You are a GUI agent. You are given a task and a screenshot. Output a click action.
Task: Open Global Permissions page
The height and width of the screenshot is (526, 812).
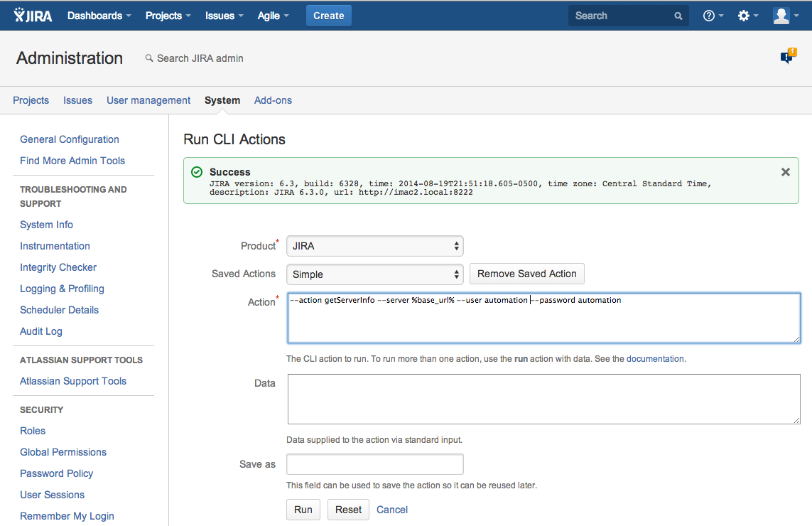63,452
